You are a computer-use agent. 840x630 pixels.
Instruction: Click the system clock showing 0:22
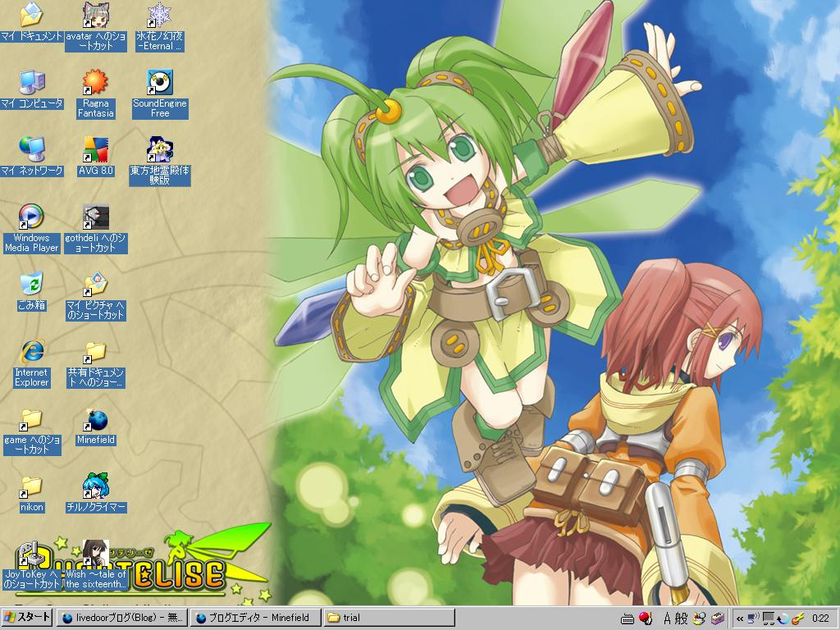click(820, 619)
